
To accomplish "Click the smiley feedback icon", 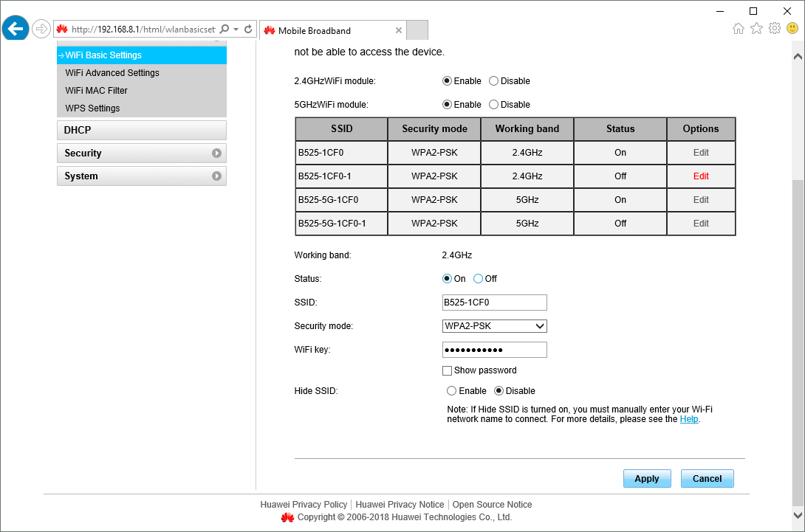I will point(792,29).
